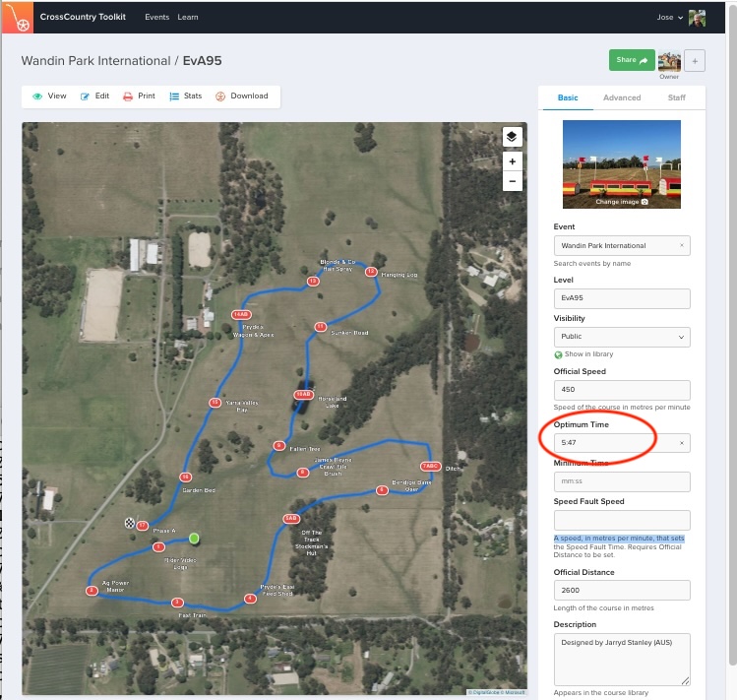Click the add owner plus button
Screen dimensions: 737x700
(x=694, y=61)
